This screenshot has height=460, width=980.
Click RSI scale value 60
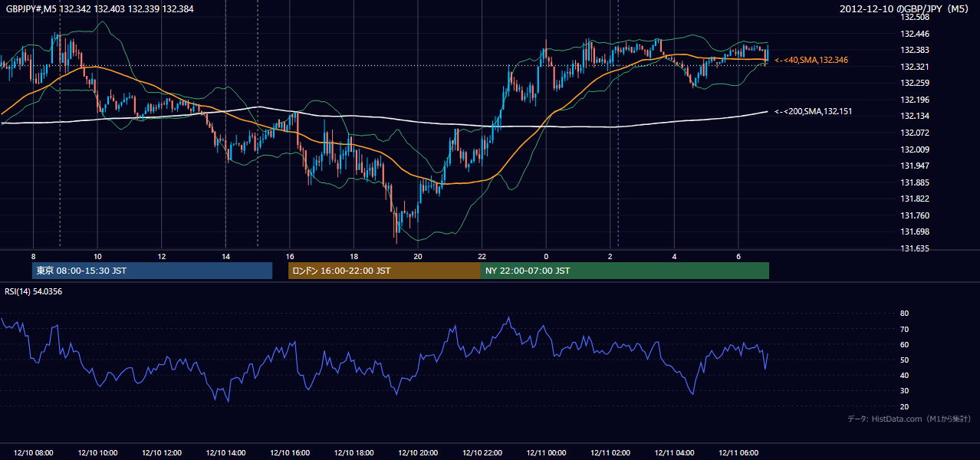(904, 344)
